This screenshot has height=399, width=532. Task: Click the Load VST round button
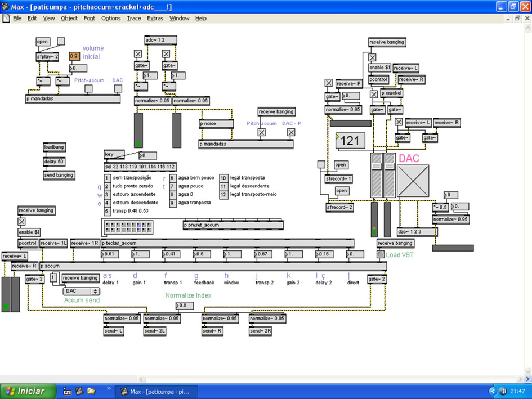point(381,254)
